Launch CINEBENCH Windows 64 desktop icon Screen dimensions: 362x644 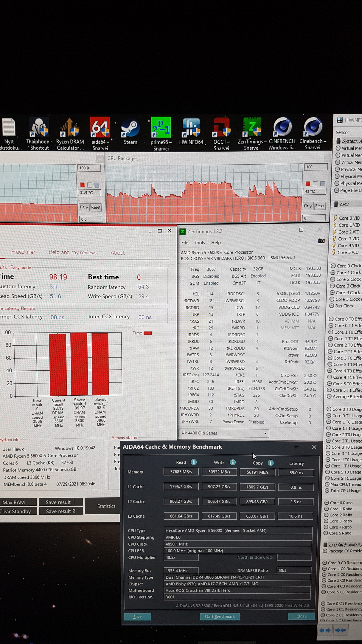(x=282, y=134)
